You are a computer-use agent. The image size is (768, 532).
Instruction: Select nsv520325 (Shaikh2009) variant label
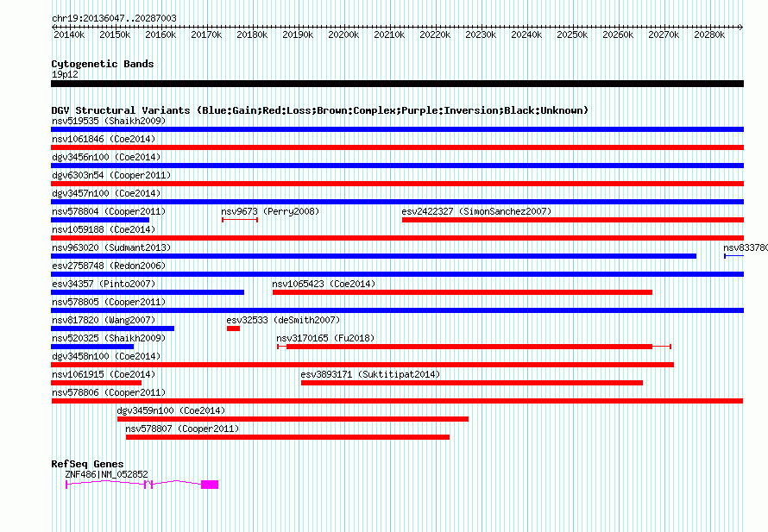(109, 338)
